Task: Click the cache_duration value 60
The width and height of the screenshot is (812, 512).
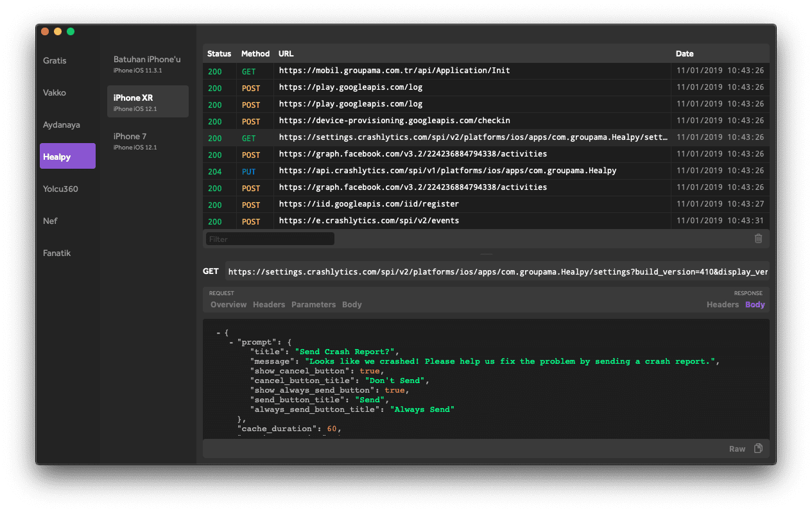Action: (x=333, y=429)
